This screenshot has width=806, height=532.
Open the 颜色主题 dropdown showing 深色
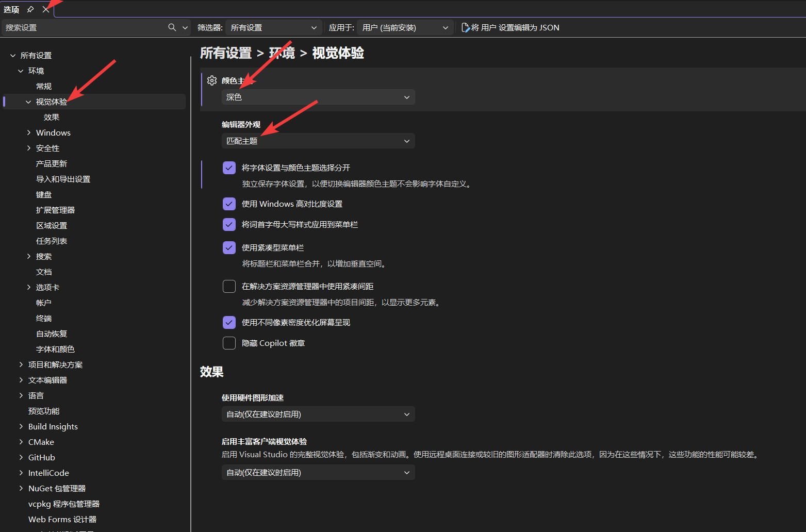318,97
